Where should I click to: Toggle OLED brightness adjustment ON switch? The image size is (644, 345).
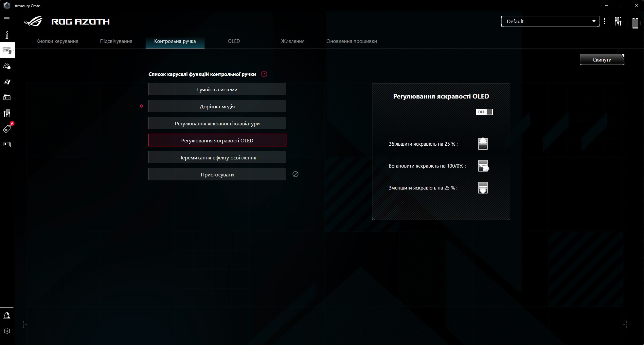pyautogui.click(x=484, y=112)
